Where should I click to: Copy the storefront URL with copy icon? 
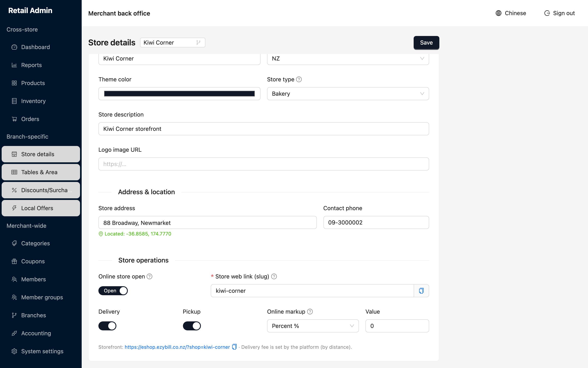click(234, 347)
